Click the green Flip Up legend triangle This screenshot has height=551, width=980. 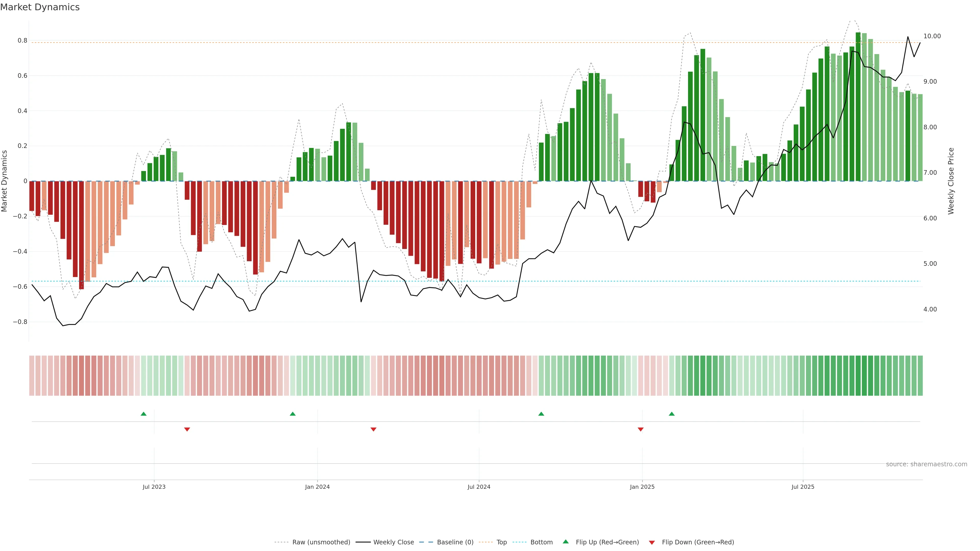click(x=566, y=542)
